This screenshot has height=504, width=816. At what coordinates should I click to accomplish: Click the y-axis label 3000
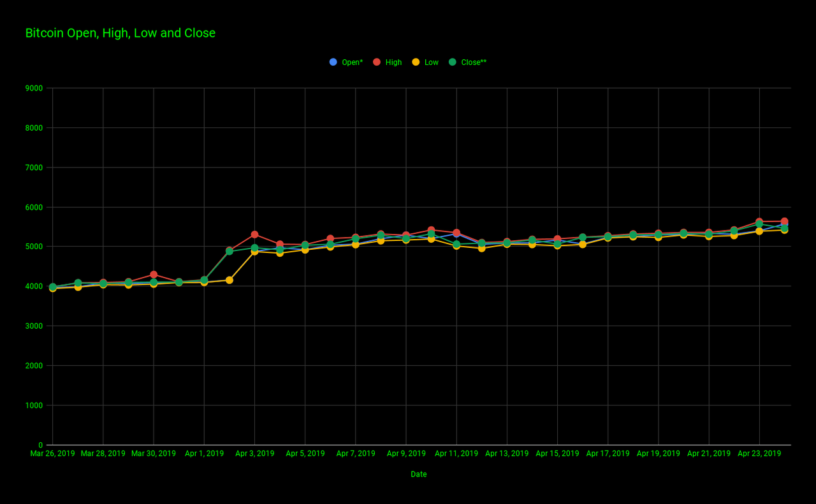pyautogui.click(x=34, y=326)
